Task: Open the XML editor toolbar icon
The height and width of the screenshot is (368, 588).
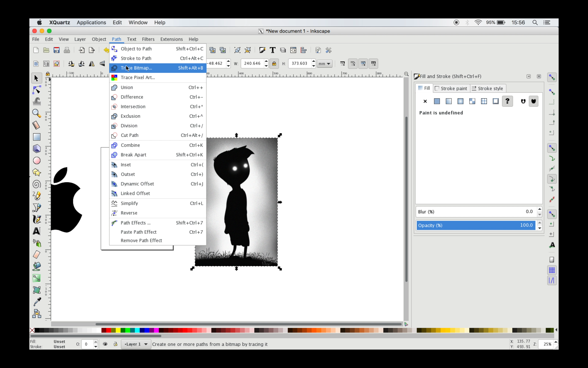Action: 293,50
